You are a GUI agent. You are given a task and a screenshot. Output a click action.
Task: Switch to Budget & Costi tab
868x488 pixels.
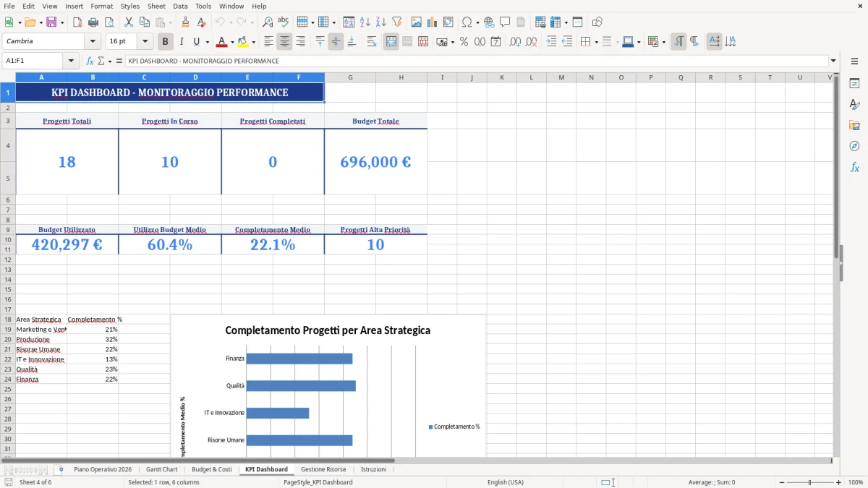click(x=212, y=469)
